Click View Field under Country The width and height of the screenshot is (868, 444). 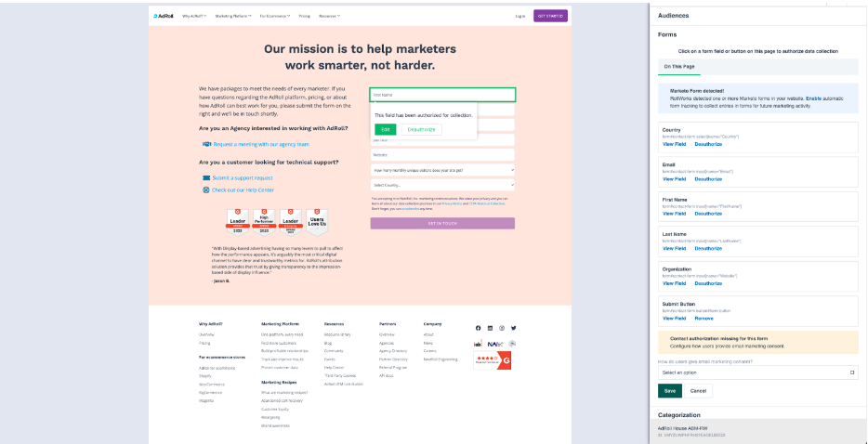point(674,144)
